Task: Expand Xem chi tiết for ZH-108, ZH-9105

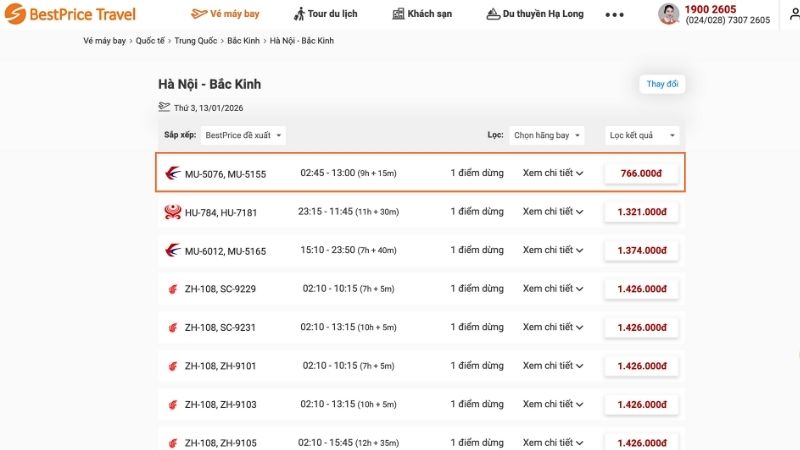Action: tap(553, 442)
